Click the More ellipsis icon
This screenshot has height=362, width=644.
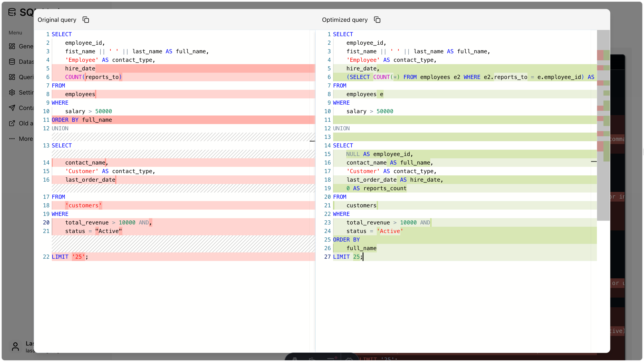(12, 139)
